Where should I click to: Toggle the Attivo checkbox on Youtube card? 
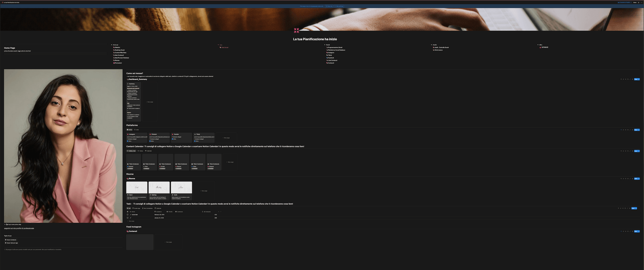tap(172, 139)
